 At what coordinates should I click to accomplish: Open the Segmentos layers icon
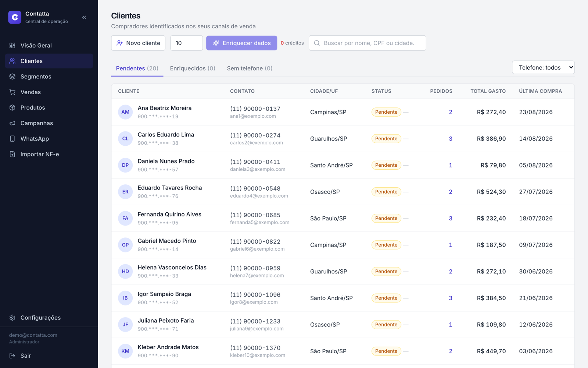click(12, 77)
